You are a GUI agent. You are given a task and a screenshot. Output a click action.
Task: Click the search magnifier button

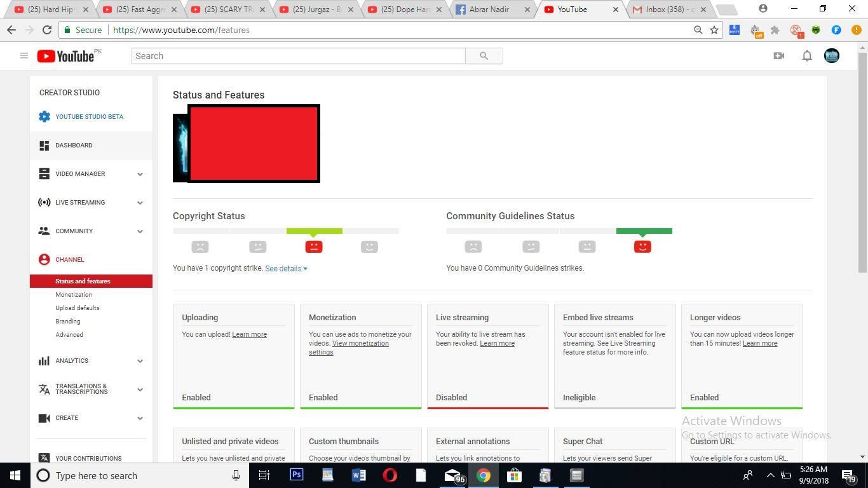(484, 56)
